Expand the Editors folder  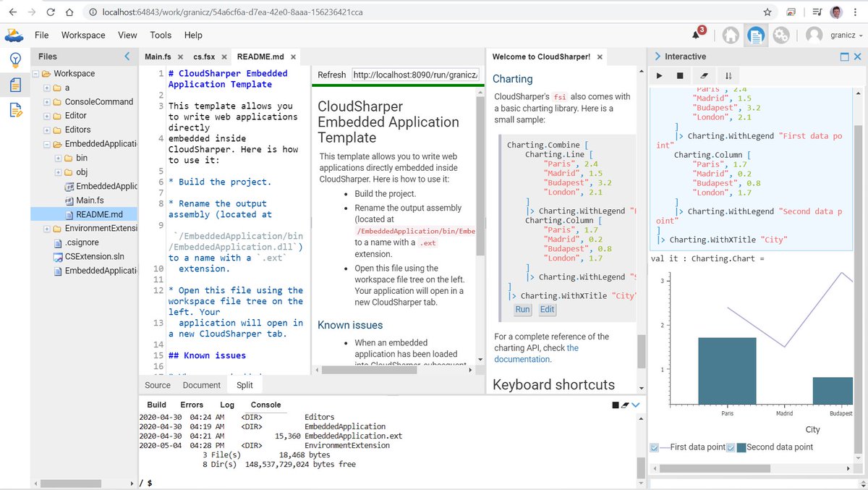[46, 130]
